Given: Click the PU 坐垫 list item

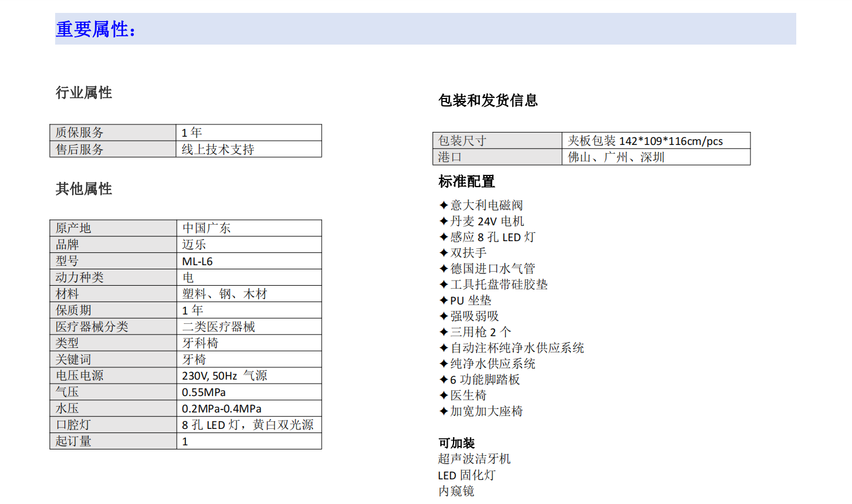Looking at the screenshot, I should click(x=465, y=300).
